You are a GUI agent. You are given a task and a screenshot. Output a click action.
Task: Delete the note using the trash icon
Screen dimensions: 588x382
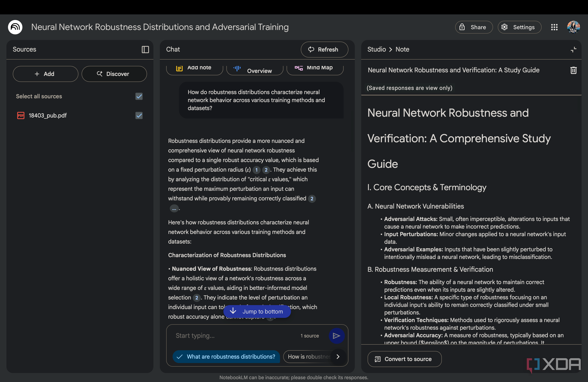click(x=573, y=70)
